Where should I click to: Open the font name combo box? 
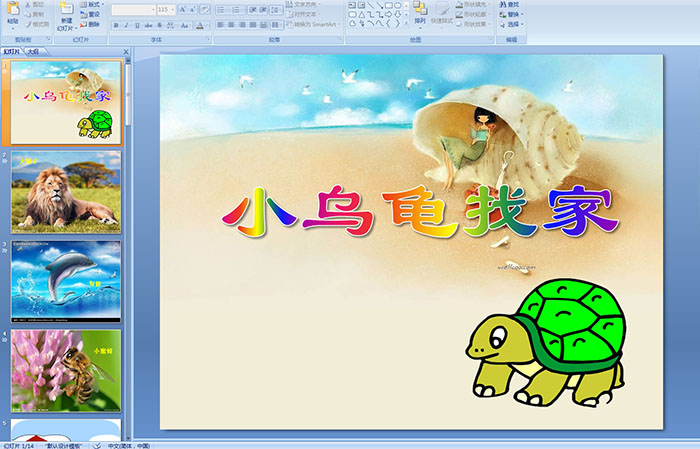[133, 9]
